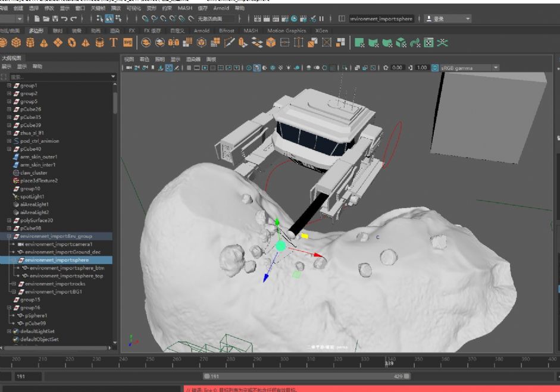This screenshot has height=392, width=560.
Task: Open the outliner search filter dropdown
Action: 113,77
